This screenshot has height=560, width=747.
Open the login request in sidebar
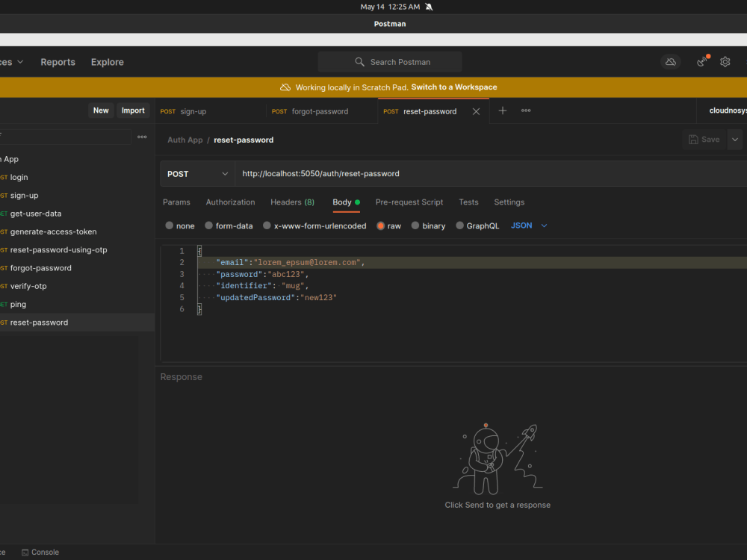coord(77,177)
